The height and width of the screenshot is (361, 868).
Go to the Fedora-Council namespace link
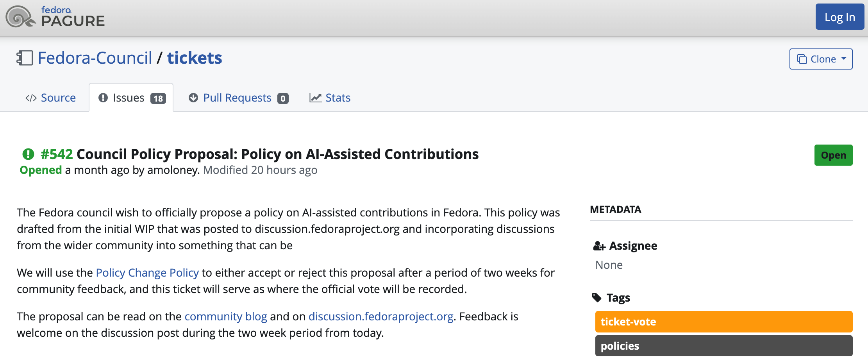point(95,58)
